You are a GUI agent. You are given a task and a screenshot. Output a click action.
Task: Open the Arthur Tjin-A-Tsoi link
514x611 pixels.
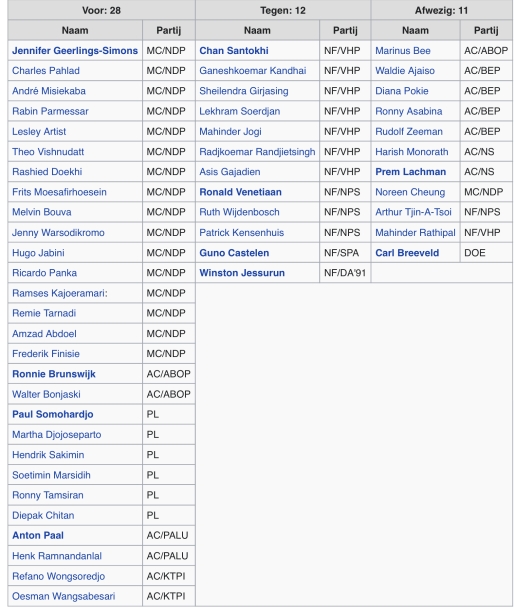[413, 212]
